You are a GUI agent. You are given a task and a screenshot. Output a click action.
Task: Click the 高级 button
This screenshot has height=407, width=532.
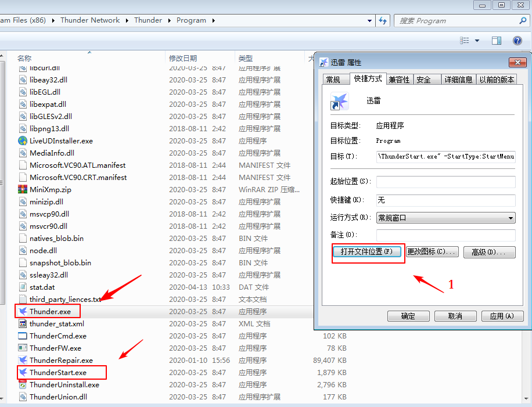click(x=489, y=252)
